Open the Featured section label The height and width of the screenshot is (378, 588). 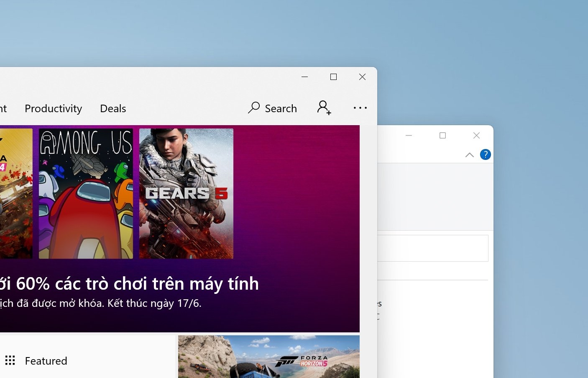[46, 361]
